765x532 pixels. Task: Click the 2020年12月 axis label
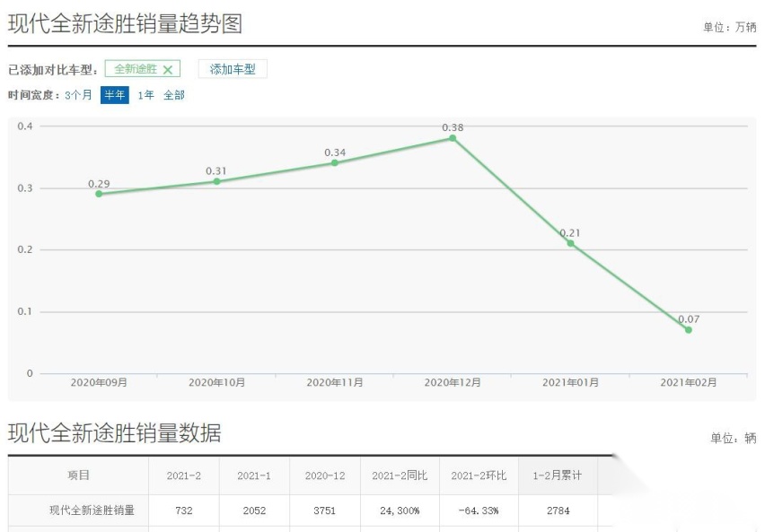[x=453, y=382]
